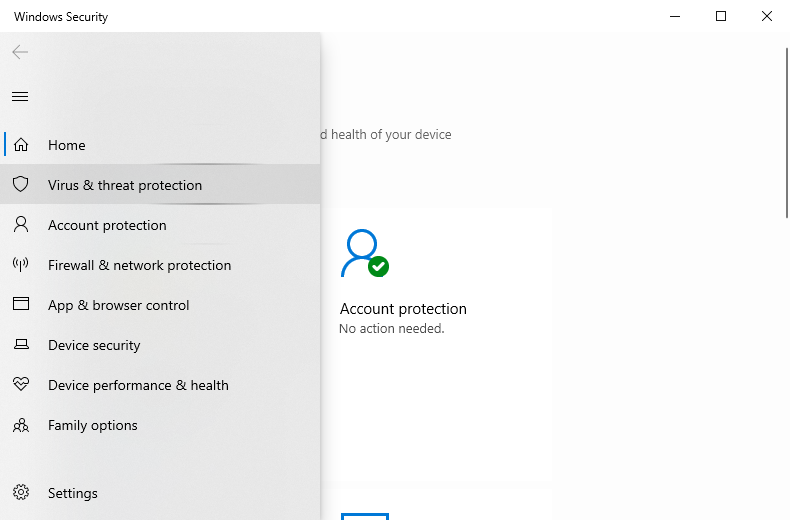Screen dimensions: 790x520
Task: Click the Family options people icon
Action: pos(21,425)
